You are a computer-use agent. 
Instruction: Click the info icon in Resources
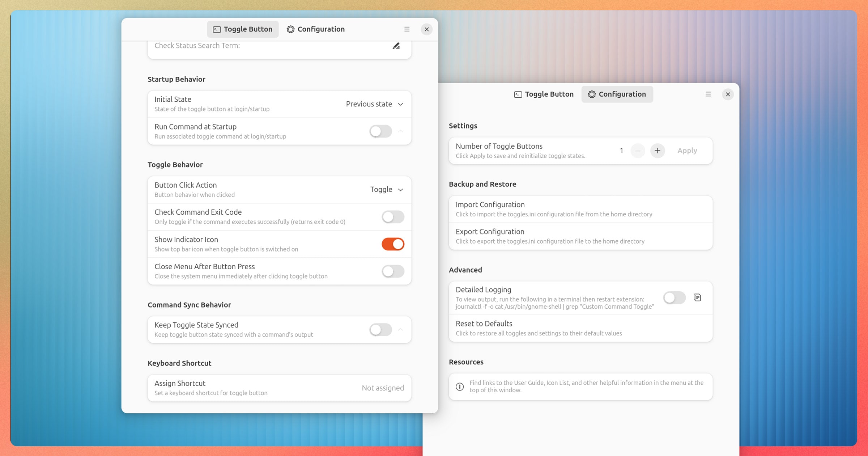460,387
